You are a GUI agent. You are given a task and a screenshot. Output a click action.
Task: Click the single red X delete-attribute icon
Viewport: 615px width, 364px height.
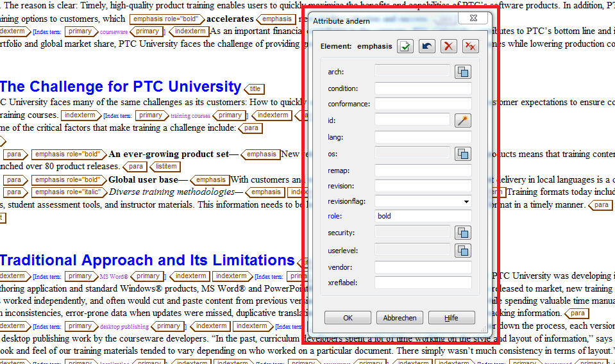[x=448, y=46]
